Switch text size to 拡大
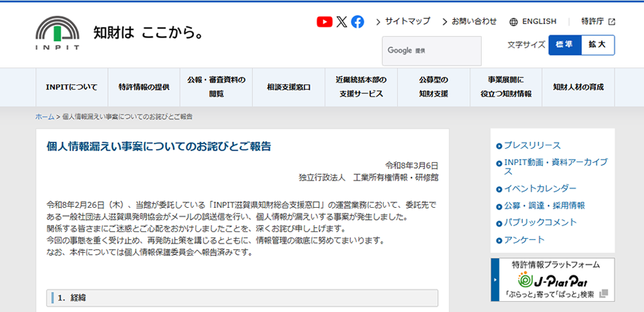The height and width of the screenshot is (312, 644). tap(597, 45)
